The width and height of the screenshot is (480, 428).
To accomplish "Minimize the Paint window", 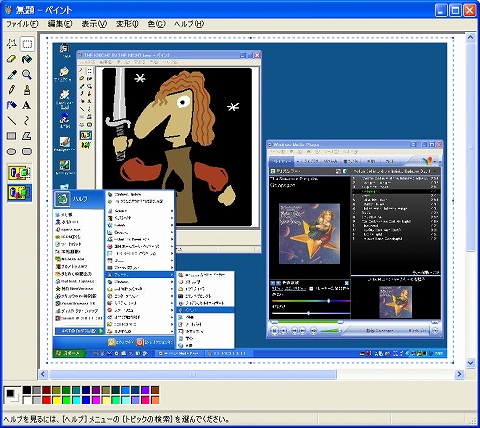I will (x=441, y=10).
